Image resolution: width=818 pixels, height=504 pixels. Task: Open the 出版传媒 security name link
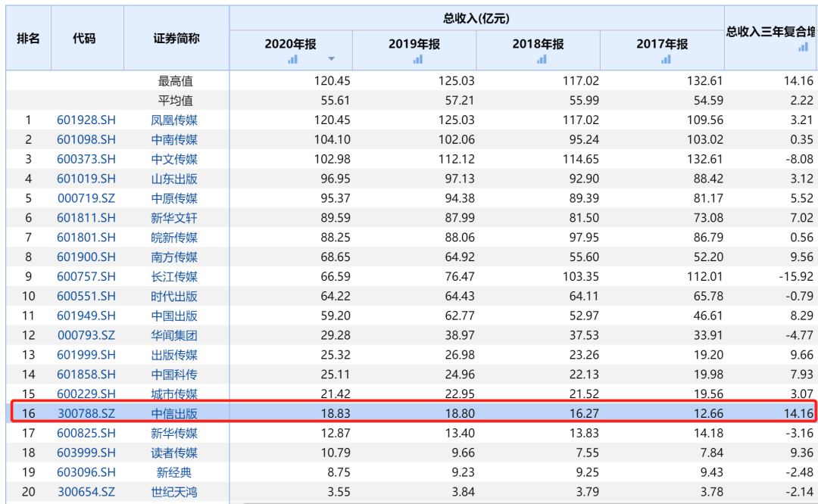tap(174, 354)
